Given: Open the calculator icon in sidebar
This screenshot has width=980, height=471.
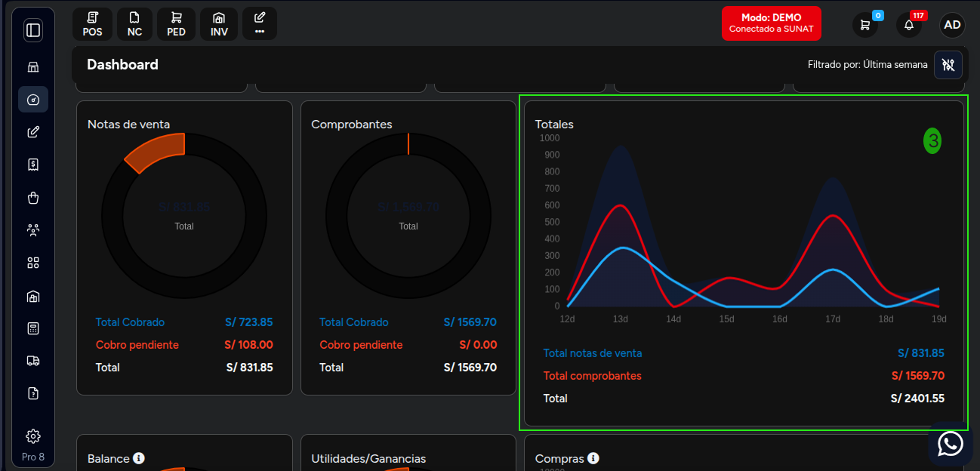Looking at the screenshot, I should (x=33, y=328).
